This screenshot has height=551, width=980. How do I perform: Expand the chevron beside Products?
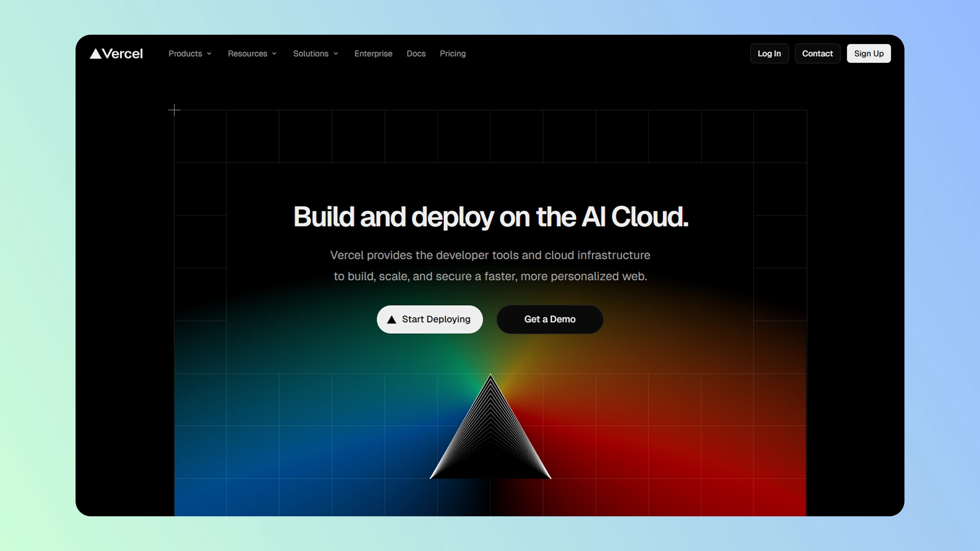point(209,54)
